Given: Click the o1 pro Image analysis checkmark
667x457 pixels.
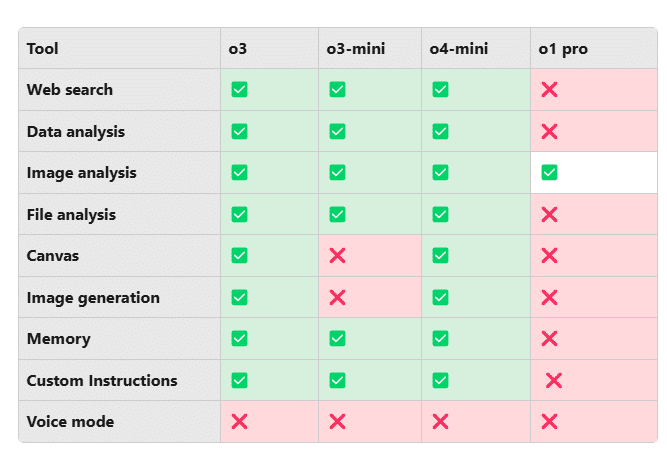Looking at the screenshot, I should coord(549,173).
